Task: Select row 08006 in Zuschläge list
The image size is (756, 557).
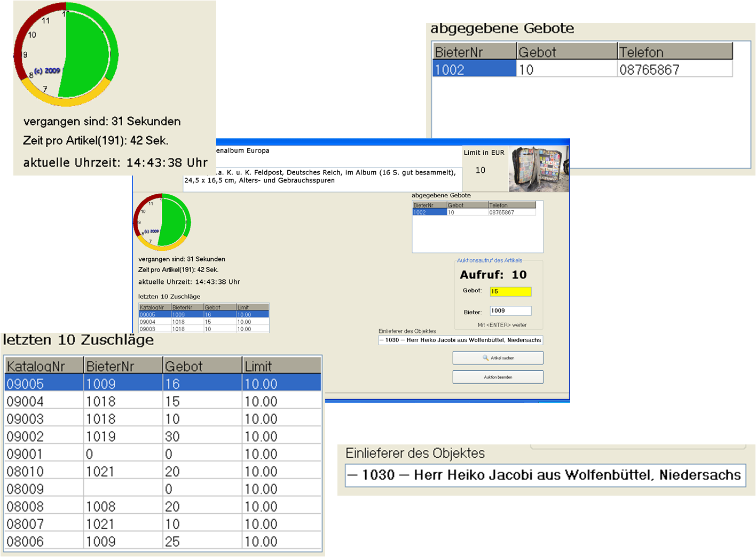Action: [163, 542]
